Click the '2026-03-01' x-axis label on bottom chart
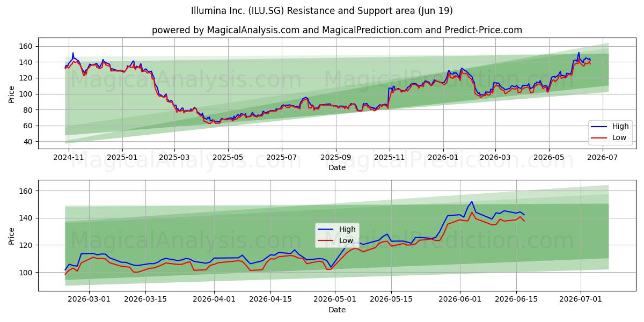644x322 pixels. pos(89,301)
